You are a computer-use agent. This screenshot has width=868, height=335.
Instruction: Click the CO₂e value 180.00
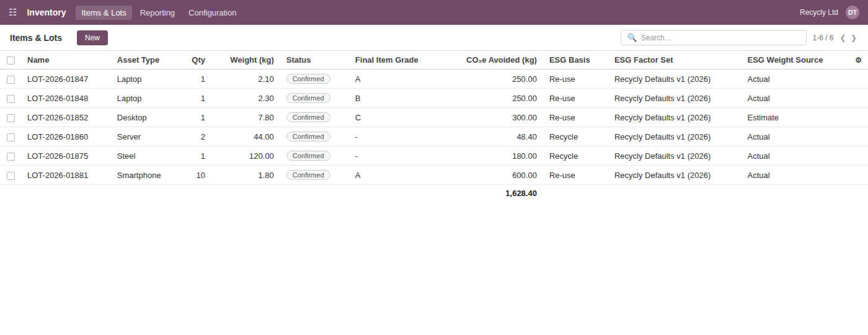coord(525,156)
